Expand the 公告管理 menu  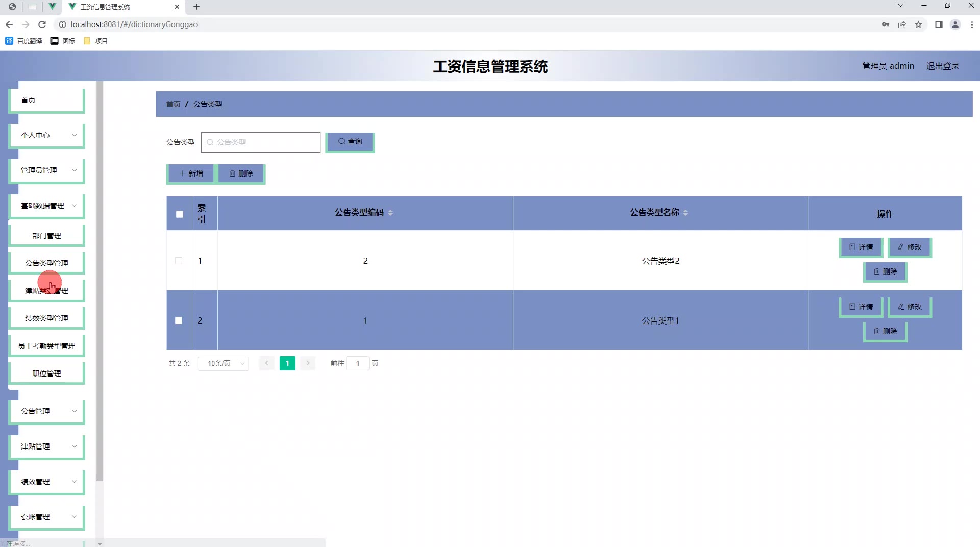click(47, 411)
